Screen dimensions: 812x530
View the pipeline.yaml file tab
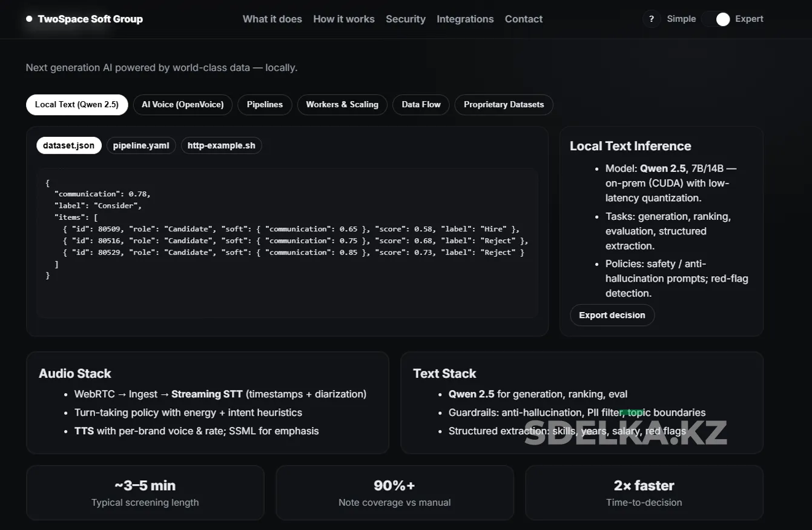[141, 146]
